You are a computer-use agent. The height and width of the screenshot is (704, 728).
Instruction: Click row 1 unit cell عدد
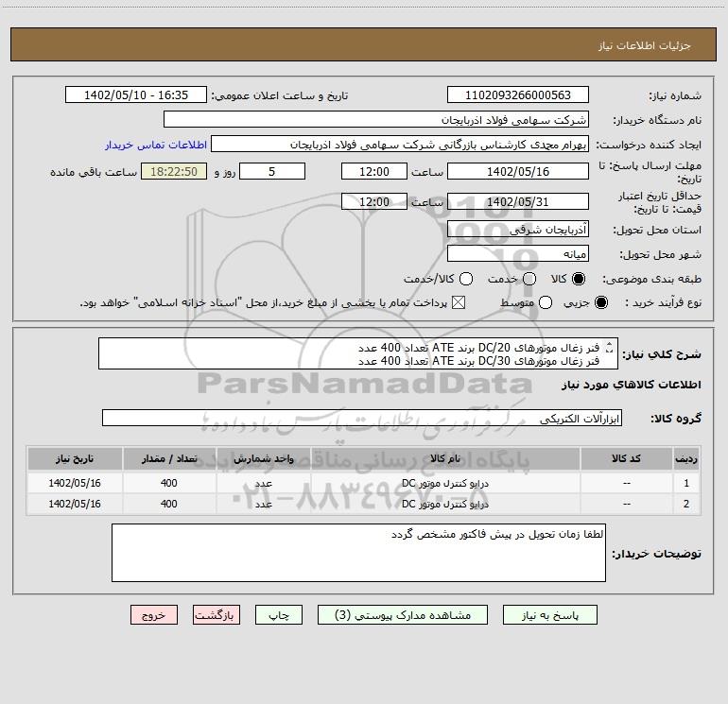tap(263, 483)
